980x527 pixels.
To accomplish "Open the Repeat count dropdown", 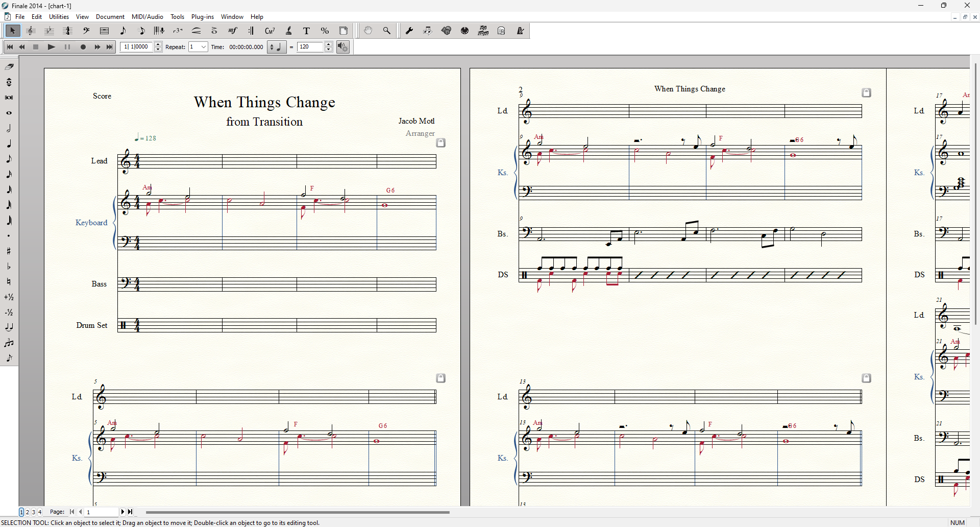I will click(204, 47).
